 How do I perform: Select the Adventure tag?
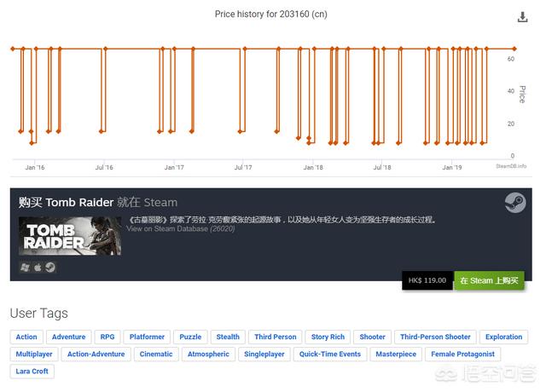[x=68, y=337]
